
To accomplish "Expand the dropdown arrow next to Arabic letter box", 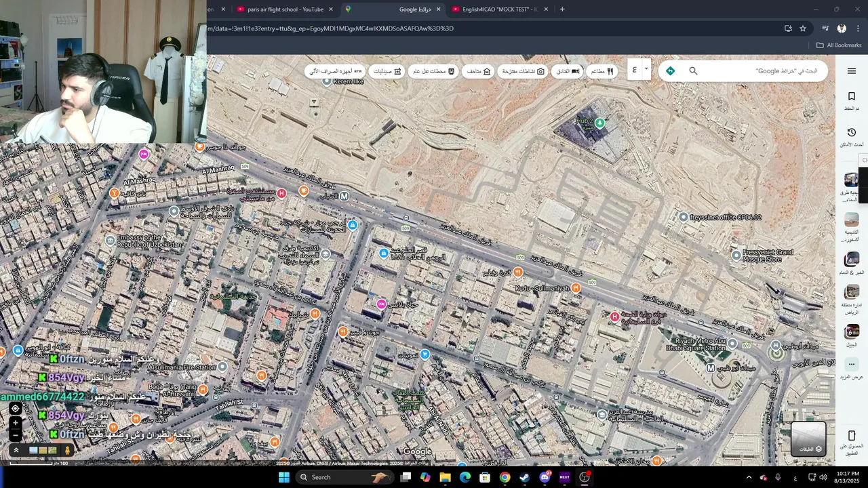I will (x=646, y=68).
